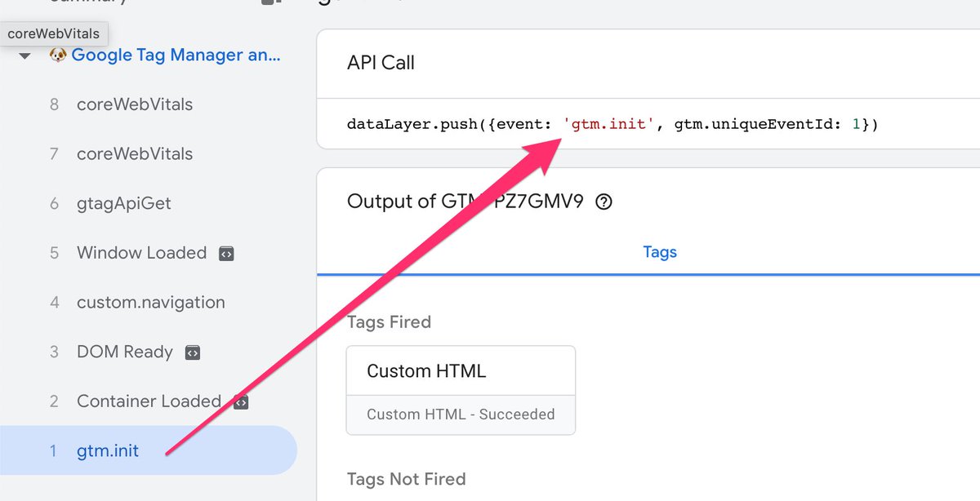Image resolution: width=980 pixels, height=501 pixels.
Task: Switch to the Tags tab
Action: (660, 251)
